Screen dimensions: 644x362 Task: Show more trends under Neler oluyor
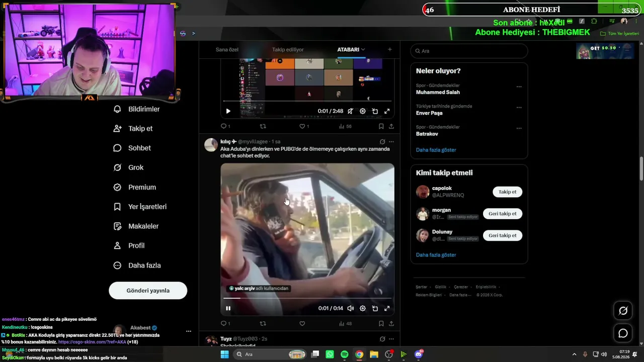tap(436, 150)
